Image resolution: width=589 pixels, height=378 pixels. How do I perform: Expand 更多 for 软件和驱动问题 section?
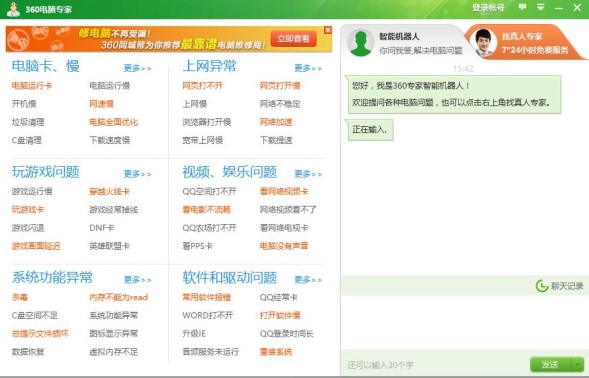(x=308, y=280)
